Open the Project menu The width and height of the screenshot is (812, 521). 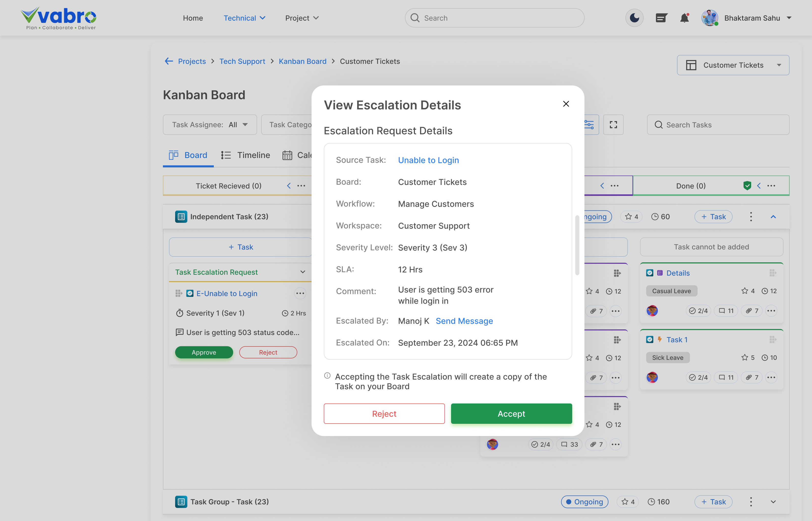(x=302, y=18)
